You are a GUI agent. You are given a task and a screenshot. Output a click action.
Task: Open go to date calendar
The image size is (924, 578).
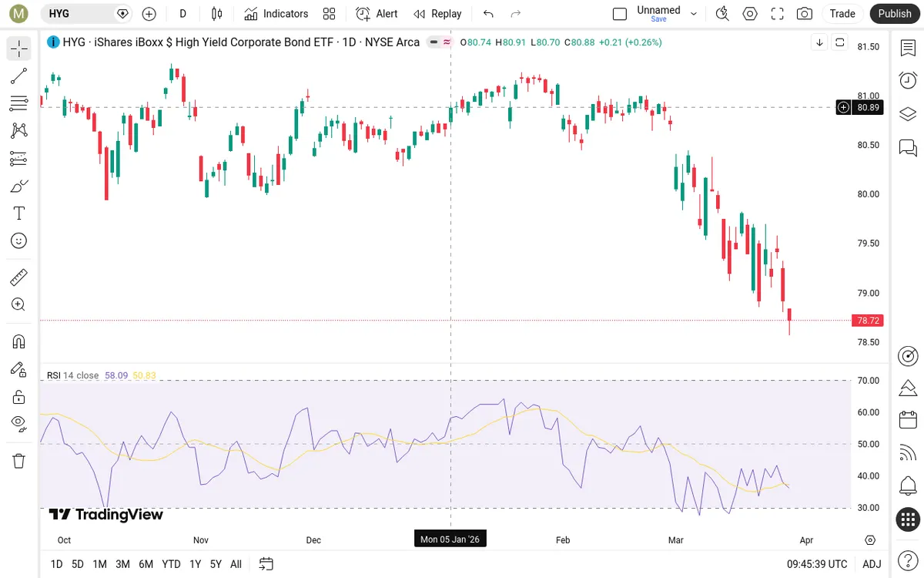tap(266, 564)
